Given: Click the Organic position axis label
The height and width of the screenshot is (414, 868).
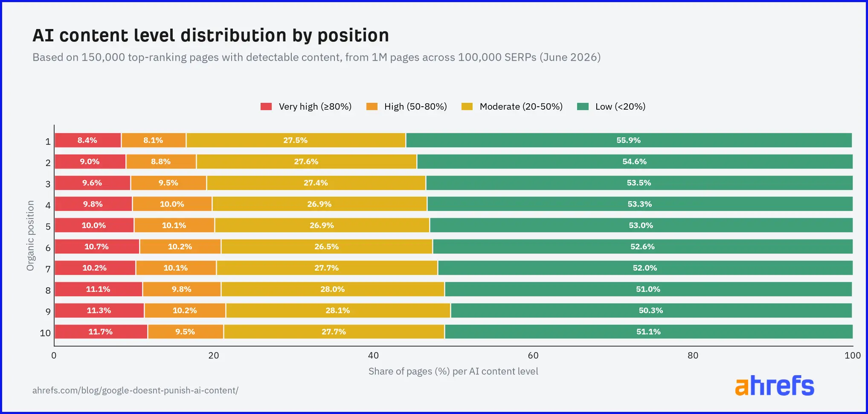Looking at the screenshot, I should coord(30,236).
